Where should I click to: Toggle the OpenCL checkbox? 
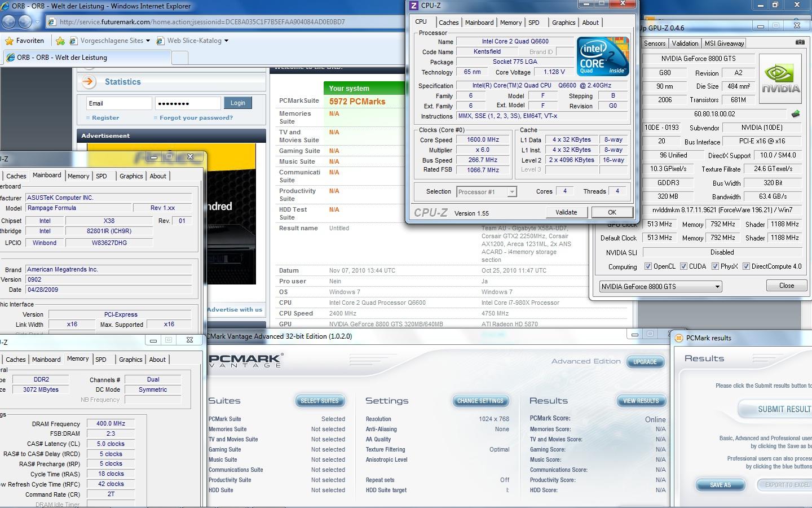coord(648,266)
